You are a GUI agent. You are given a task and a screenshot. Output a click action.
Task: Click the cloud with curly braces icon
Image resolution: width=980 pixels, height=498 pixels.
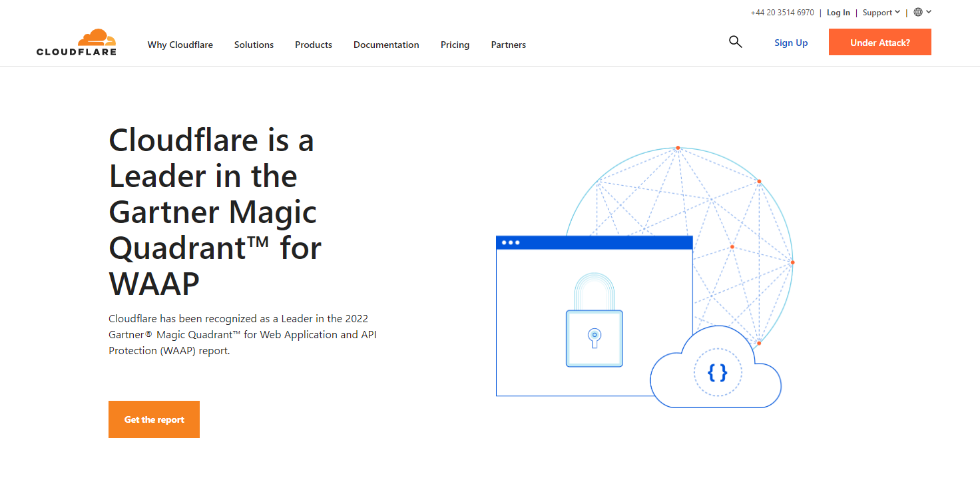click(716, 372)
